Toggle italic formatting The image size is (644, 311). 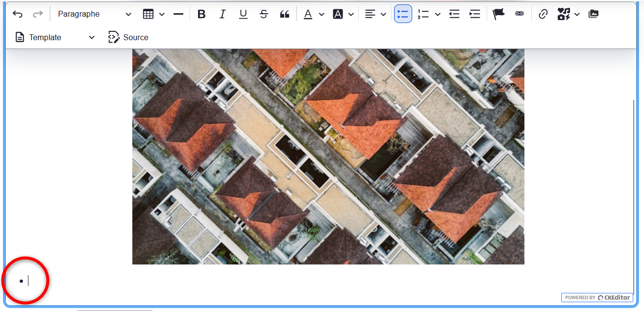click(223, 14)
